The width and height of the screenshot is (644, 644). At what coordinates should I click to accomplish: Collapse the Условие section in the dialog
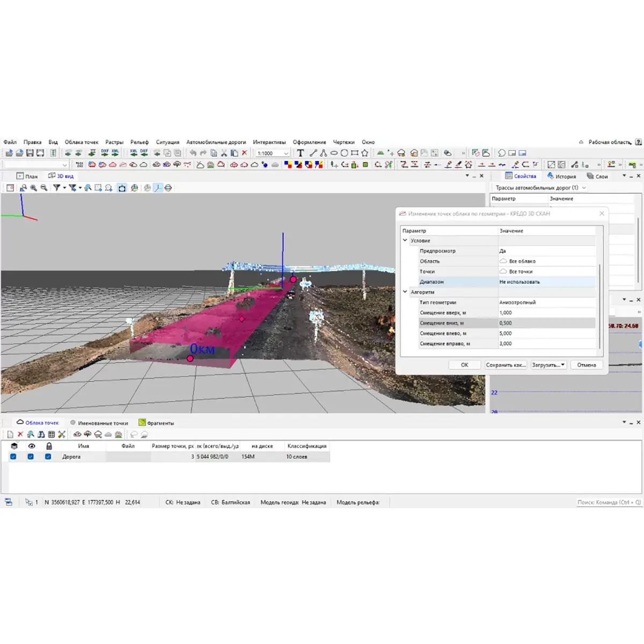tap(405, 240)
